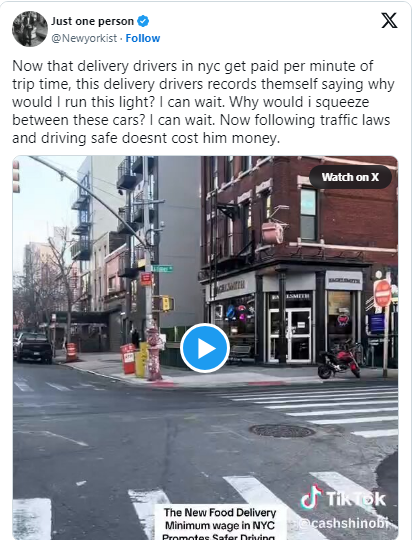
Task: Click the manhole cover in the street
Action: tap(282, 430)
